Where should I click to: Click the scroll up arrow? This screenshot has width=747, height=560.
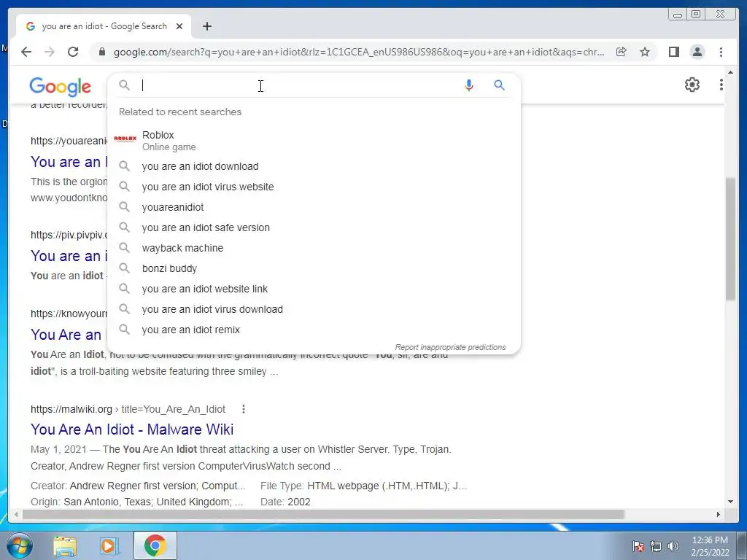[730, 72]
